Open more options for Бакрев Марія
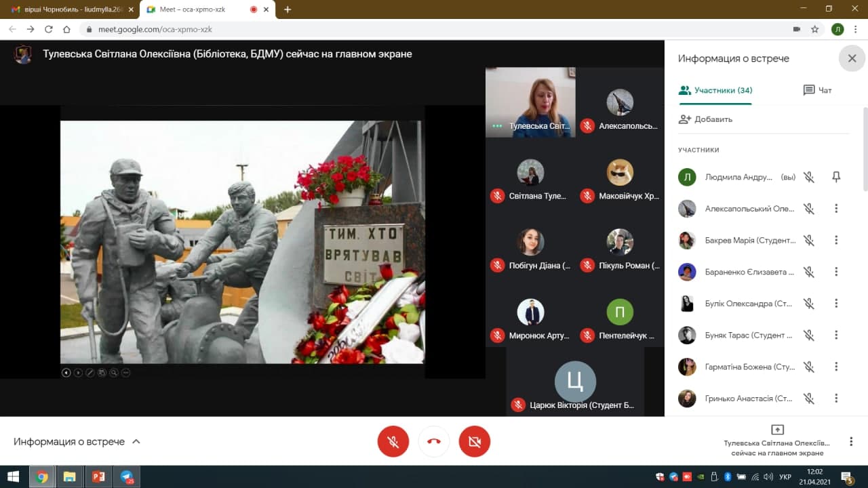 836,240
